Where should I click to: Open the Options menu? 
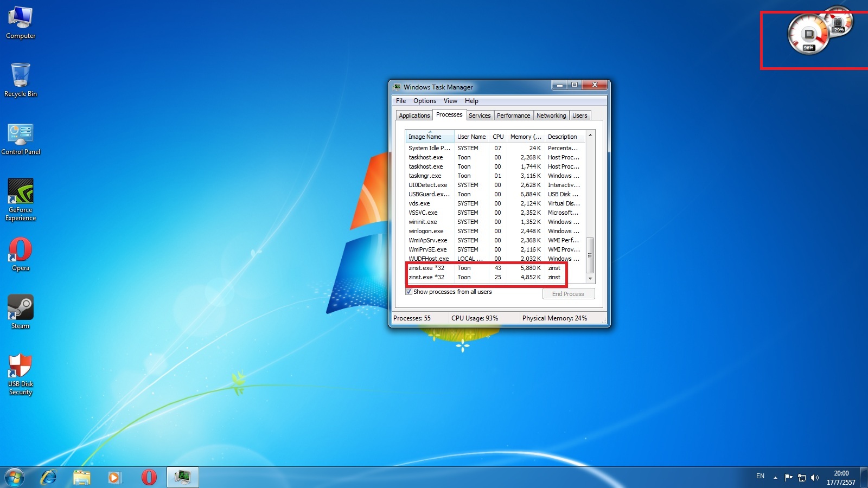point(425,101)
